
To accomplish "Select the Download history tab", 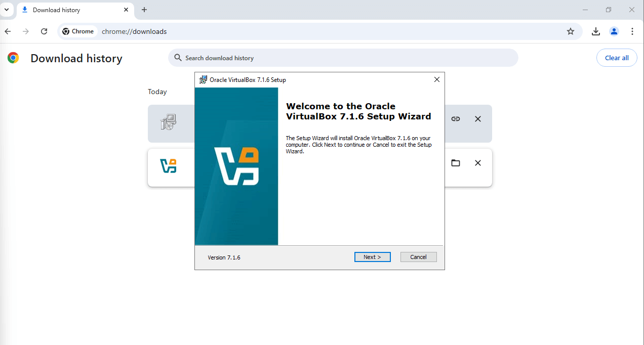I will click(x=75, y=10).
